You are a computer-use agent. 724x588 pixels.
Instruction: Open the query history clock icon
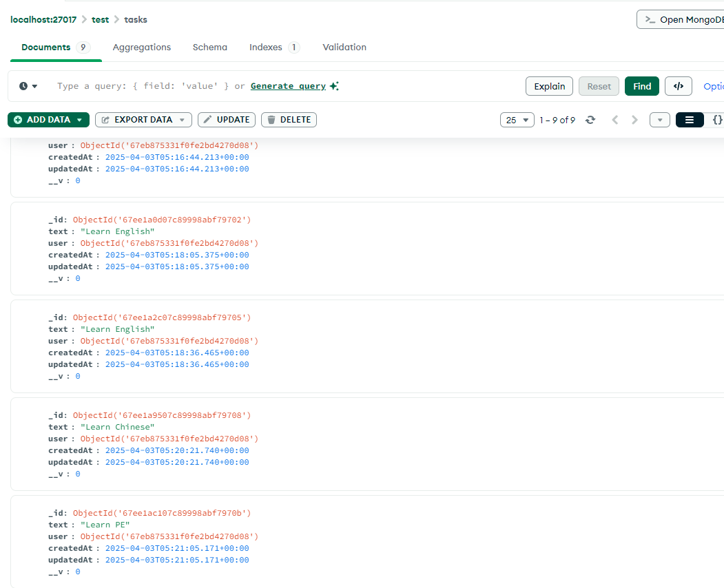point(28,86)
